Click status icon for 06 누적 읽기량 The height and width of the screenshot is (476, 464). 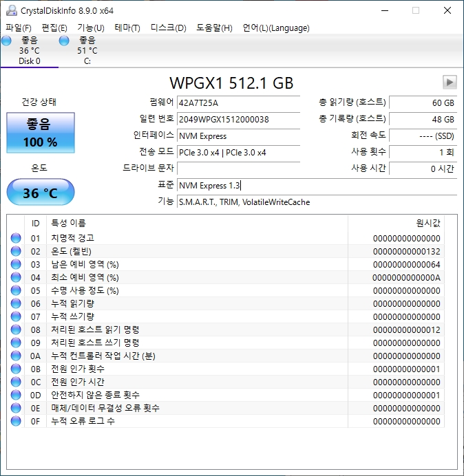(x=16, y=303)
